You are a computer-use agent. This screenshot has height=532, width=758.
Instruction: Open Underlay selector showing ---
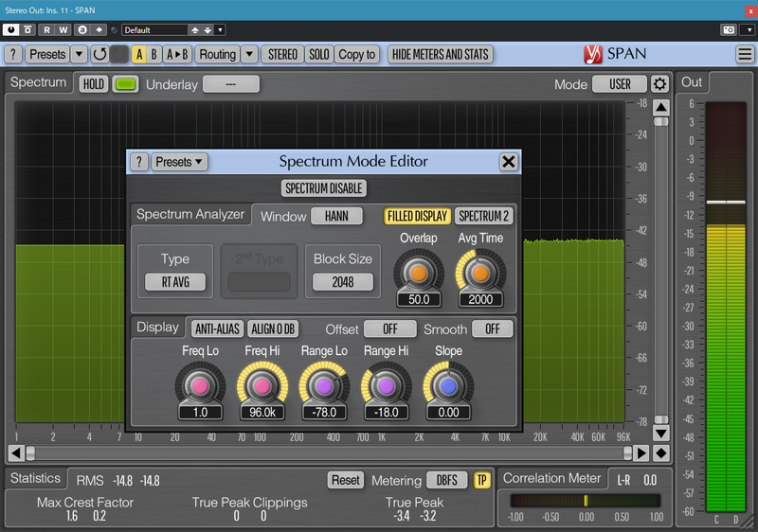point(231,84)
